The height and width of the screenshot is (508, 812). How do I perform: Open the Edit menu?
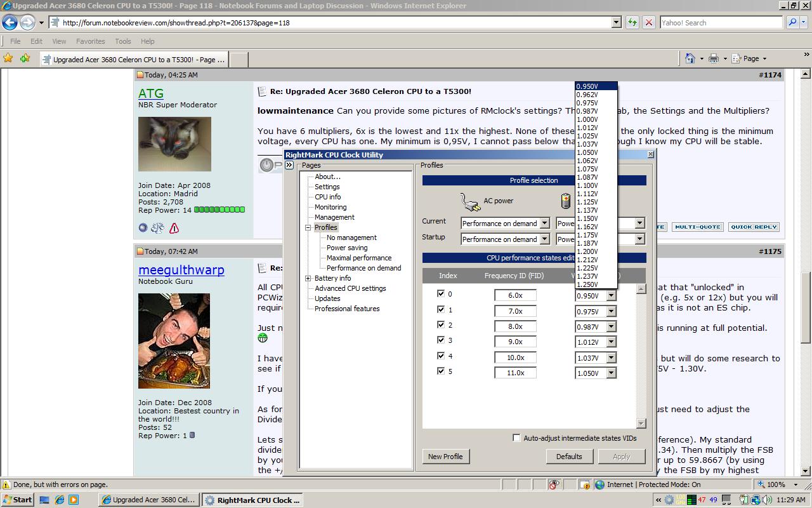point(36,41)
